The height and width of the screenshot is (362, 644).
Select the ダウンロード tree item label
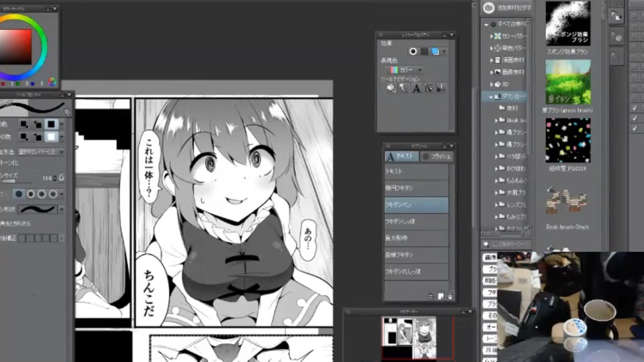click(513, 97)
